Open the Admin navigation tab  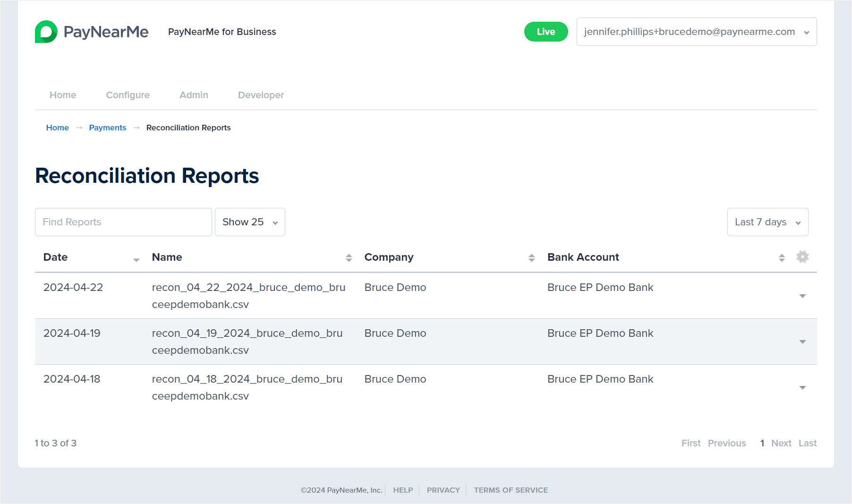point(194,95)
